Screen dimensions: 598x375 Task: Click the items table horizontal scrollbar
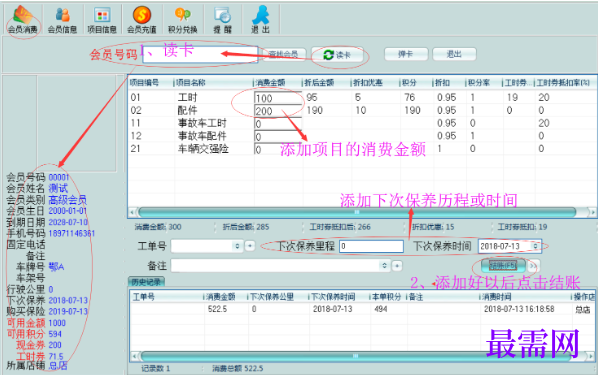click(x=357, y=212)
